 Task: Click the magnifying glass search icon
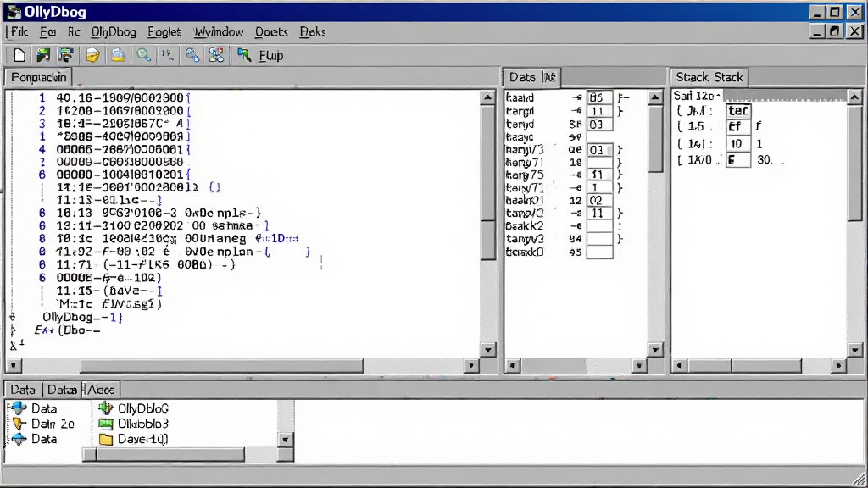click(144, 55)
